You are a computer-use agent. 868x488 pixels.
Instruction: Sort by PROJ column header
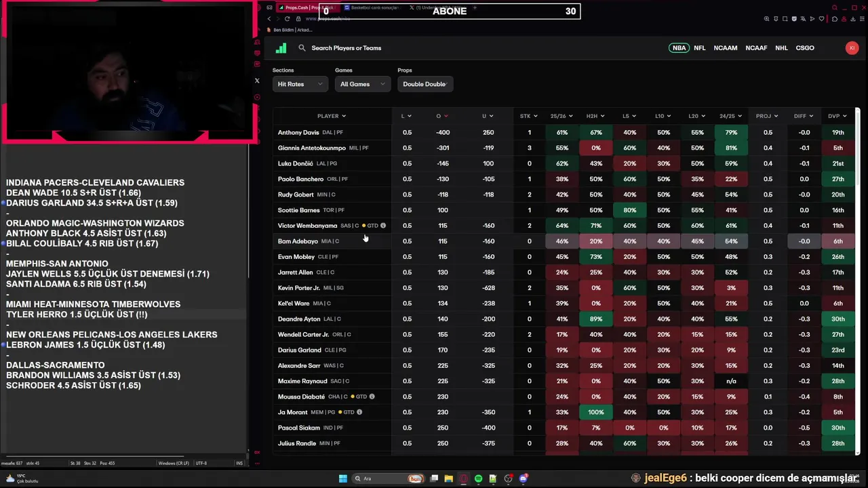click(767, 116)
